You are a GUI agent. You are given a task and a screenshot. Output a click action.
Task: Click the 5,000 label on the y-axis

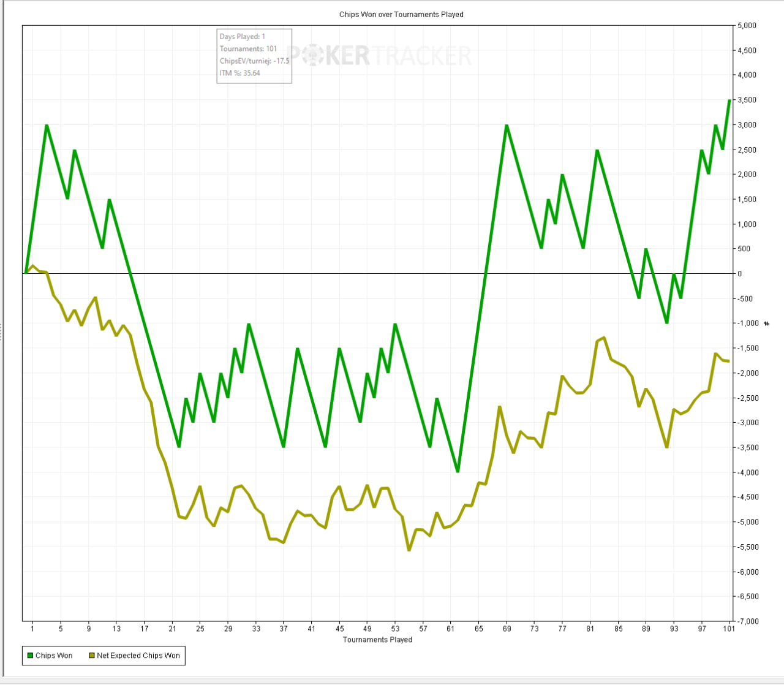(747, 26)
